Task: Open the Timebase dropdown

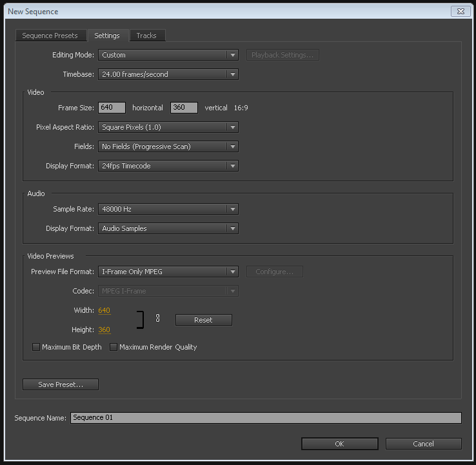Action: (x=168, y=74)
